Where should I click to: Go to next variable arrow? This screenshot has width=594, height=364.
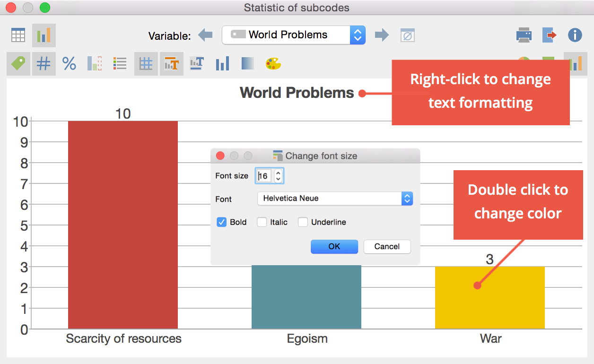click(x=382, y=35)
